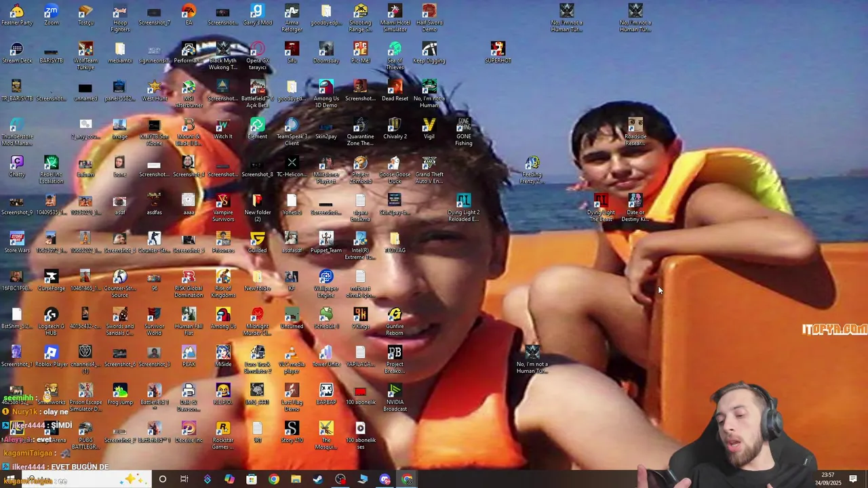The width and height of the screenshot is (868, 488).
Task: Select the Witch It shortcut
Action: 223,129
